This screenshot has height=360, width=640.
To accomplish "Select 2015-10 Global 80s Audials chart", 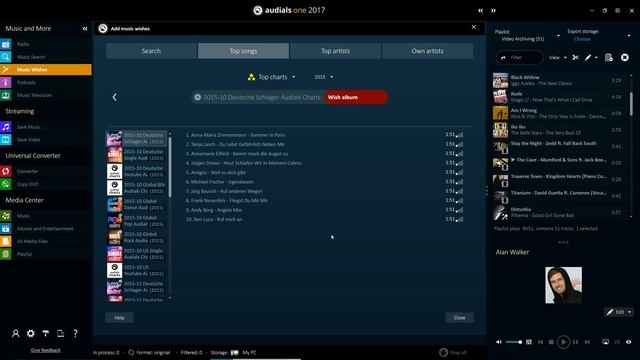I will [136, 188].
